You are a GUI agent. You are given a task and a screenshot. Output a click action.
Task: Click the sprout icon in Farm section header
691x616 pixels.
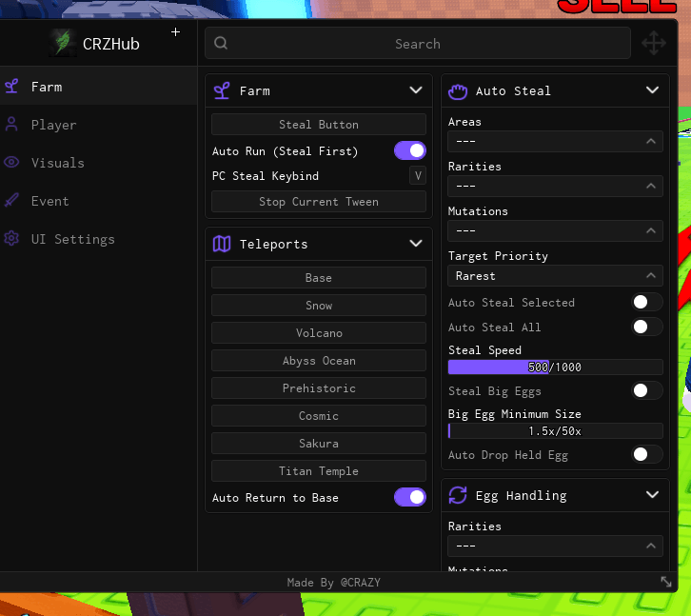[x=222, y=90]
